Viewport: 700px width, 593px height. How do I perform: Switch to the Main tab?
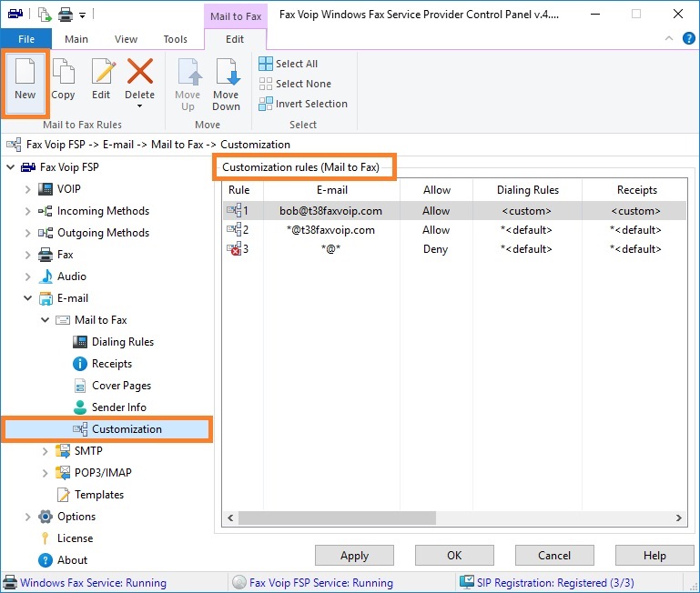[76, 39]
